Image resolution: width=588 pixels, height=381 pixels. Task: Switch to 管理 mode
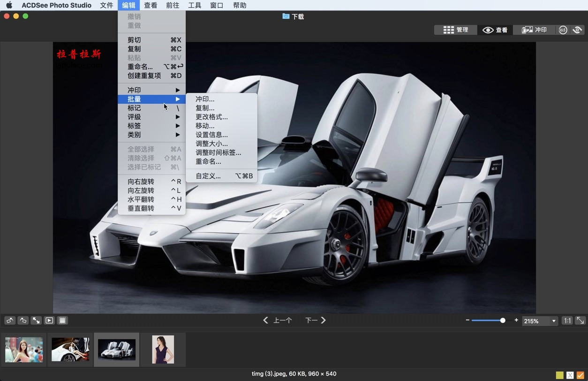(455, 30)
